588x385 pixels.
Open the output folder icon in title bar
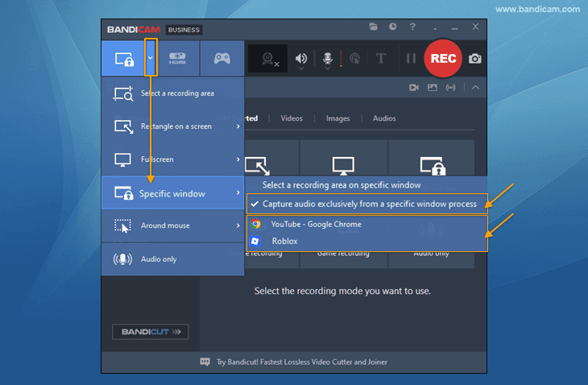(373, 27)
